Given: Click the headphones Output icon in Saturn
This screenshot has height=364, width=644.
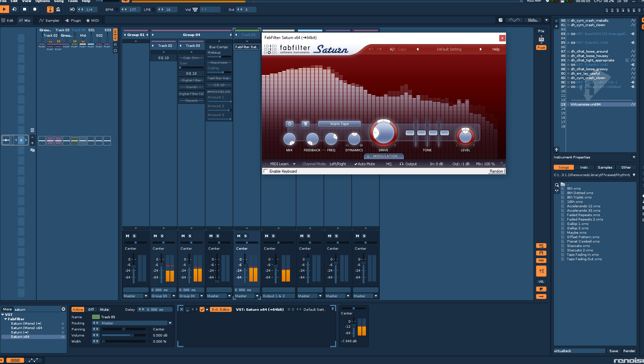Looking at the screenshot, I should [x=402, y=164].
